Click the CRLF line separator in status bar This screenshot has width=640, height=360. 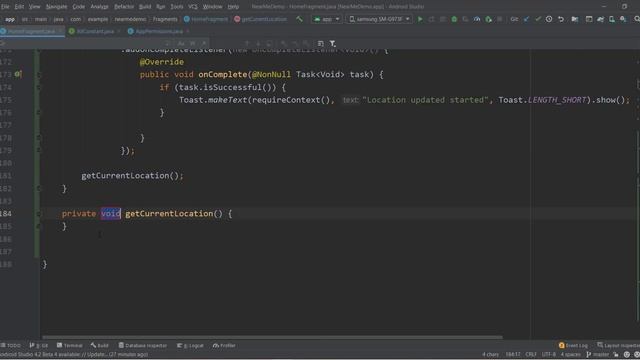point(531,354)
